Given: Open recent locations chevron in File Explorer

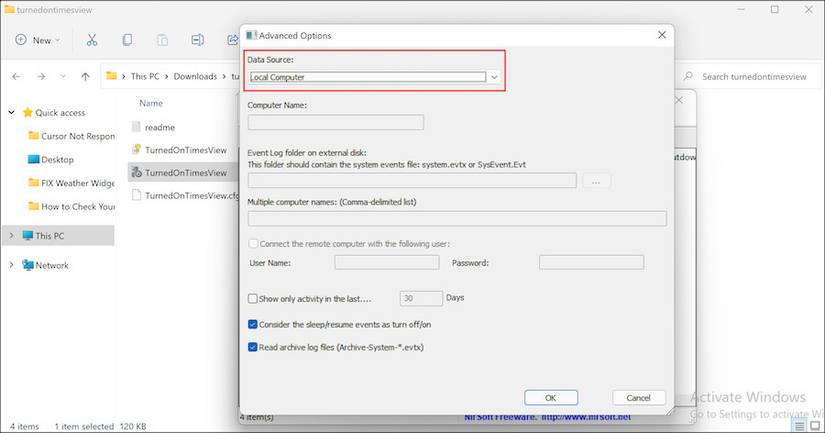Looking at the screenshot, I should click(x=63, y=77).
